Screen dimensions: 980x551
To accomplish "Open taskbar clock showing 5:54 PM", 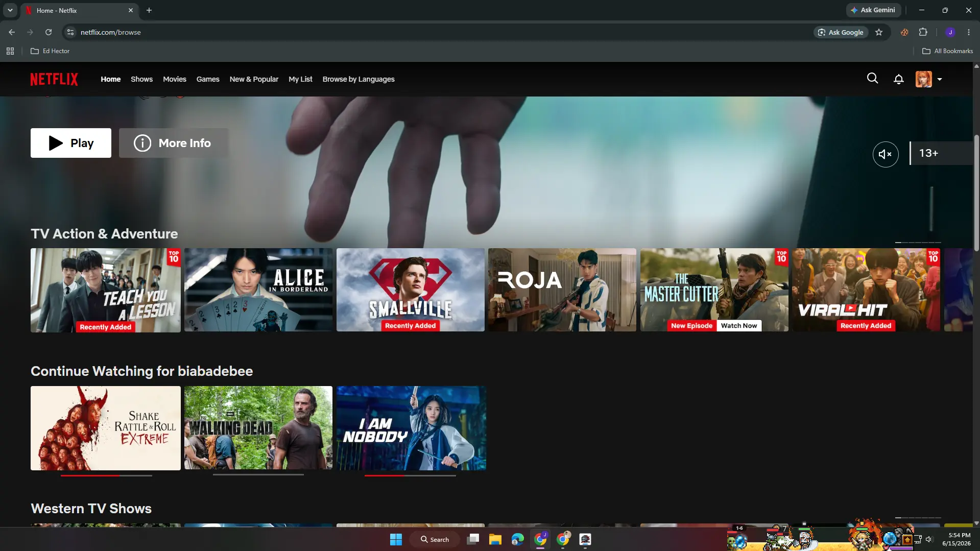I will (956, 539).
